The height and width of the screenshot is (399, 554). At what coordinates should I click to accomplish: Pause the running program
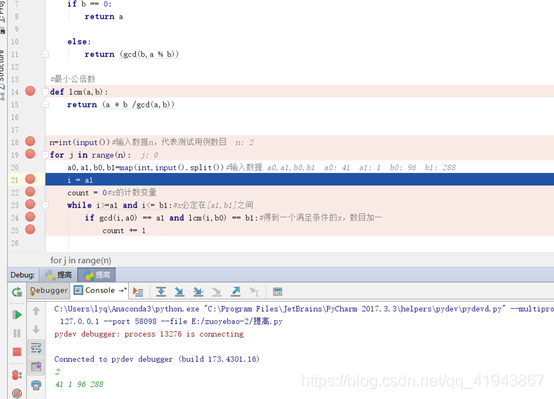[17, 333]
